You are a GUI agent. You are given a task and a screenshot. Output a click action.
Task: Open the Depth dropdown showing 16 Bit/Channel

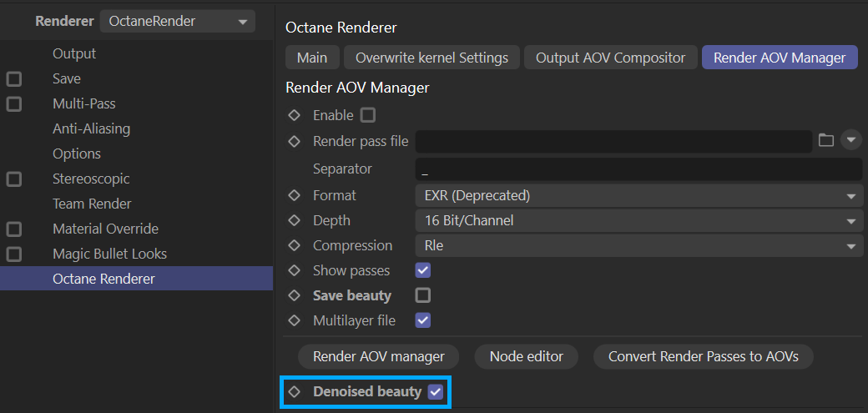(638, 220)
